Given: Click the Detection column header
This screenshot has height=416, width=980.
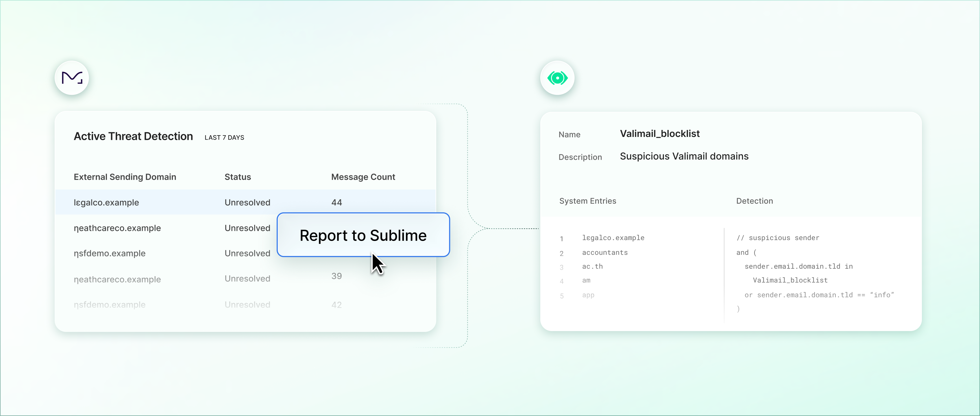Looking at the screenshot, I should 755,201.
